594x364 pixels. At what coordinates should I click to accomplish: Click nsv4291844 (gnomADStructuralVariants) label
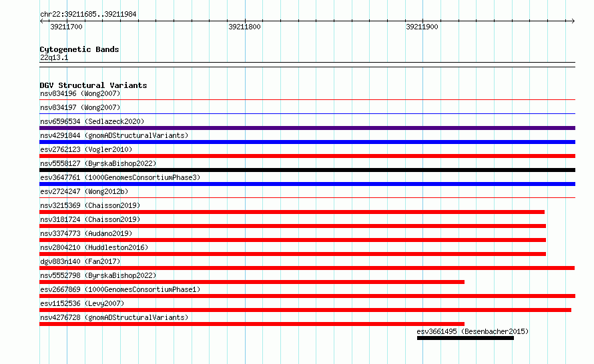[x=114, y=135]
